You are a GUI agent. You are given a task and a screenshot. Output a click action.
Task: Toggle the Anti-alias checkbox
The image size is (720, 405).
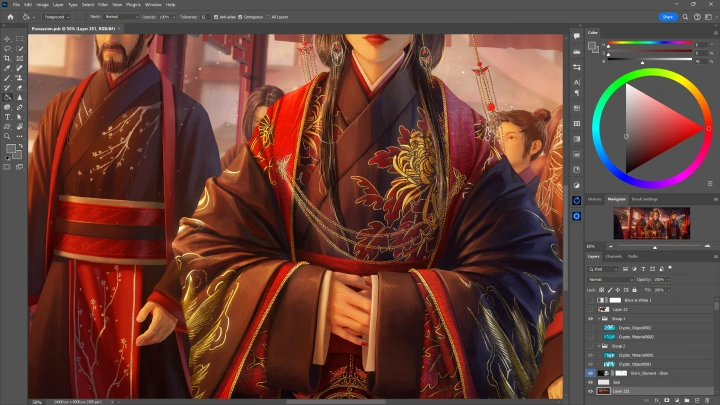(216, 17)
